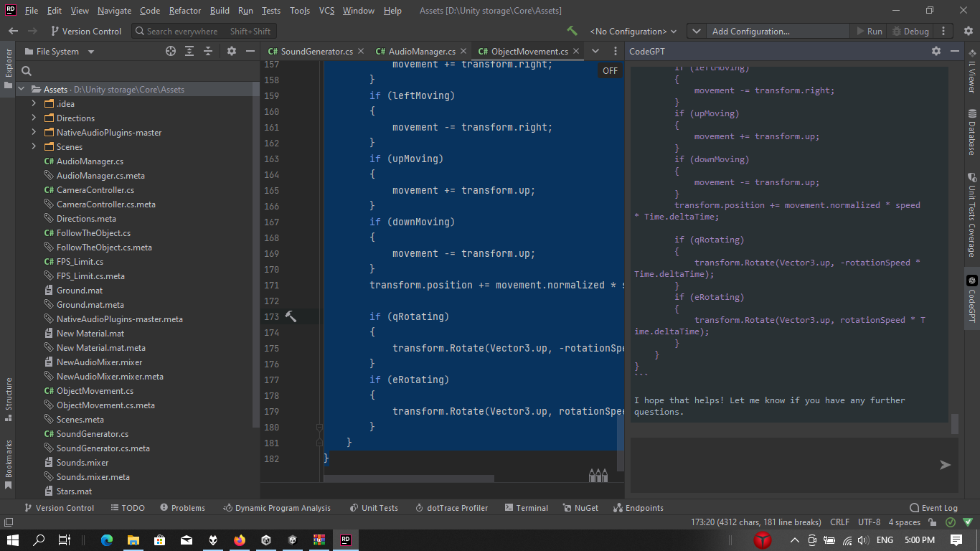Screen dimensions: 980x551
Task: Hide the CodeGPT panel with the minus icon
Action: click(954, 51)
